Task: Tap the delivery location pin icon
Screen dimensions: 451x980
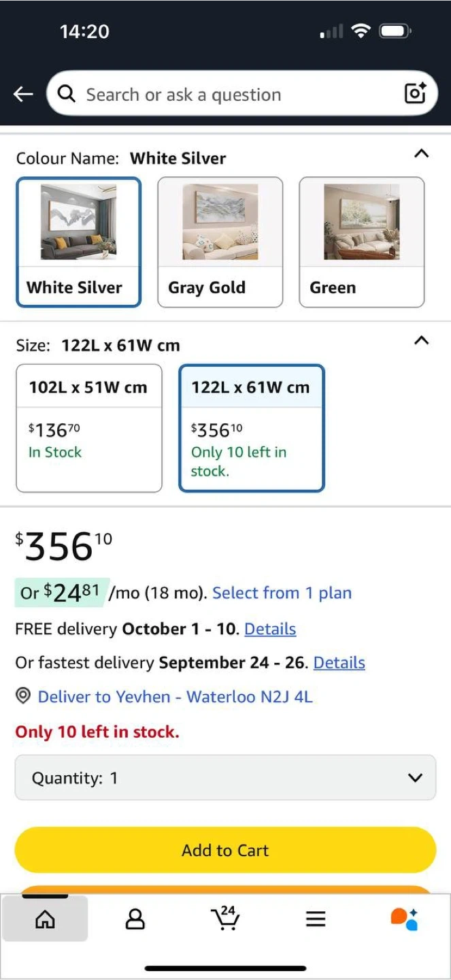Action: pos(23,696)
